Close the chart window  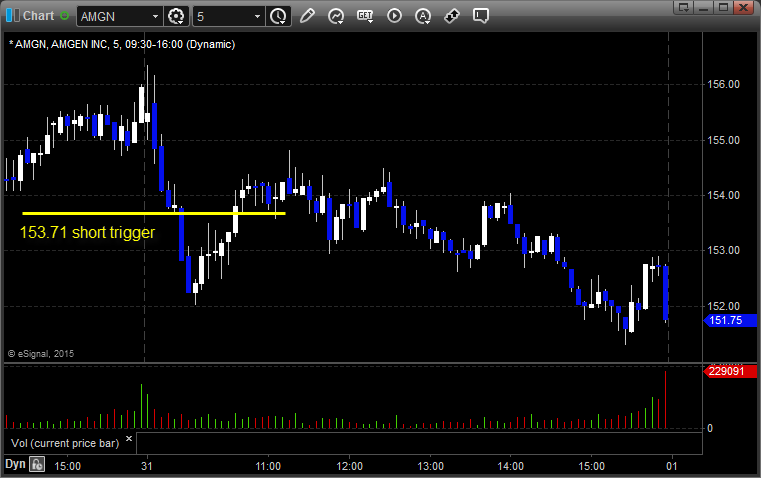(x=743, y=7)
